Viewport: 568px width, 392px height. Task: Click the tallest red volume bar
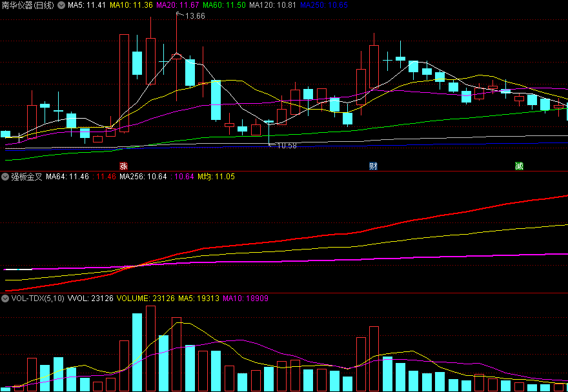pyautogui.click(x=150, y=349)
